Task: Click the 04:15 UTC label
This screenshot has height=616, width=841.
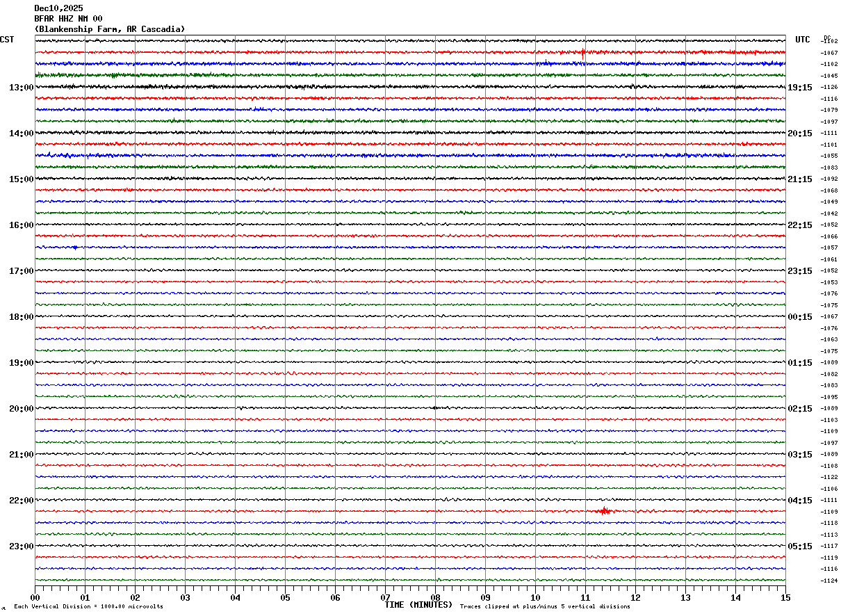Action: pyautogui.click(x=799, y=501)
